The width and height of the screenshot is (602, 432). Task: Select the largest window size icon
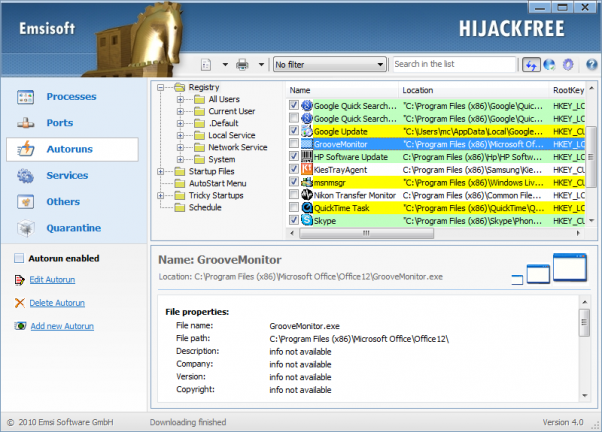(570, 267)
